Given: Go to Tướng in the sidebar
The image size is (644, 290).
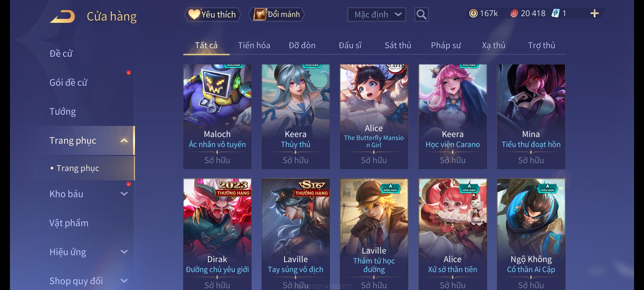Looking at the screenshot, I should (63, 111).
